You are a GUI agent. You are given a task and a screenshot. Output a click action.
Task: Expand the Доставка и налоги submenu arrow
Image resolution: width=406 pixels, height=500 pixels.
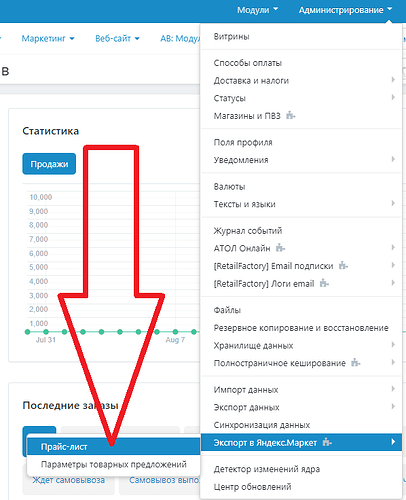[393, 80]
